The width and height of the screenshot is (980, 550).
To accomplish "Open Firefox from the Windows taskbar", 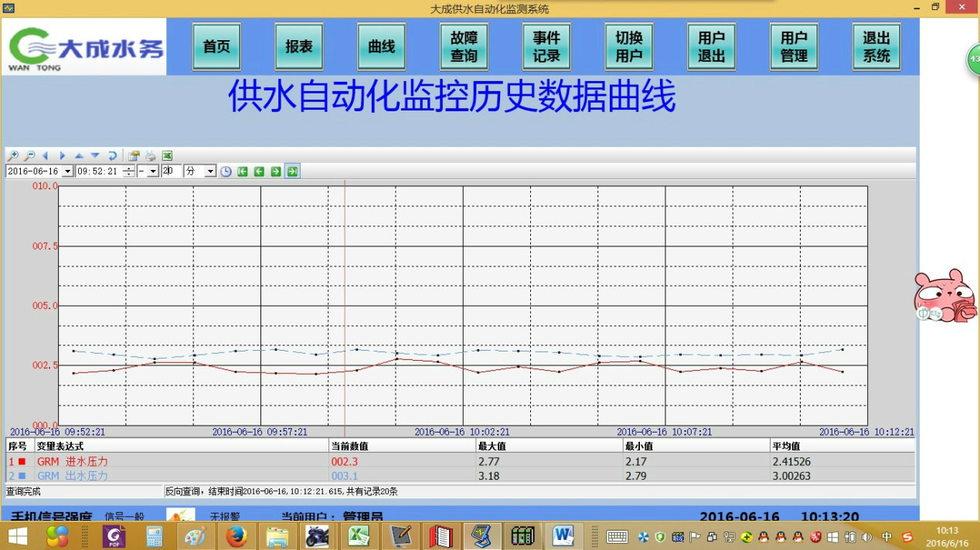I will coord(236,535).
